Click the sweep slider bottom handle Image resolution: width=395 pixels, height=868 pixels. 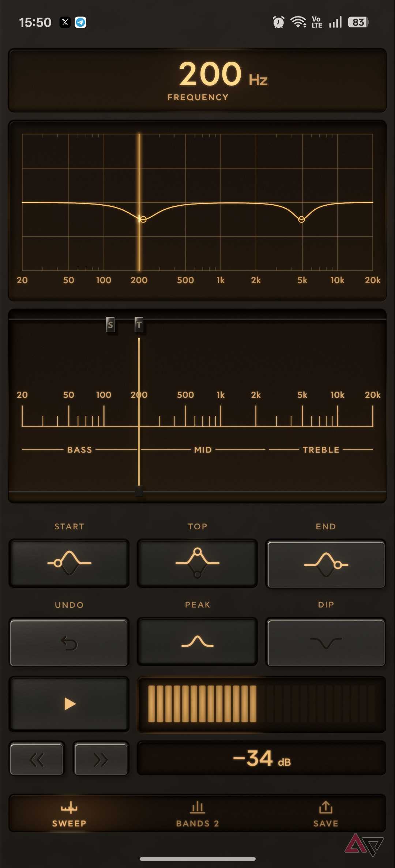[139, 491]
